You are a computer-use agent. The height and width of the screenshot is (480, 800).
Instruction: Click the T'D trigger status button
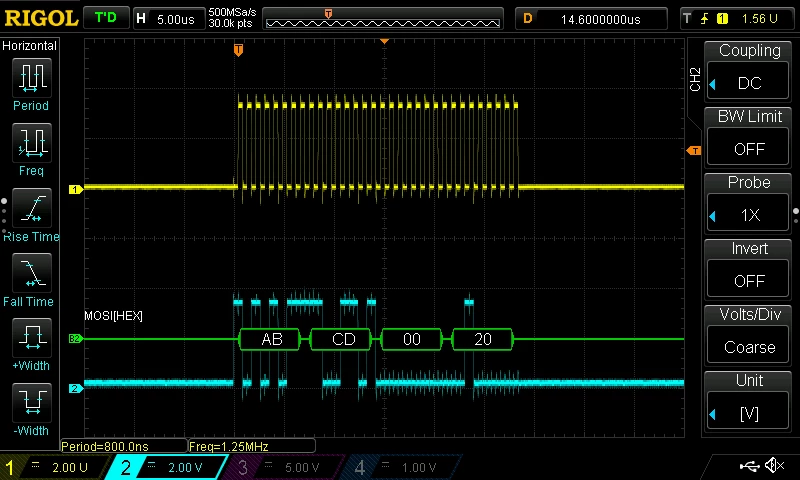tap(106, 18)
